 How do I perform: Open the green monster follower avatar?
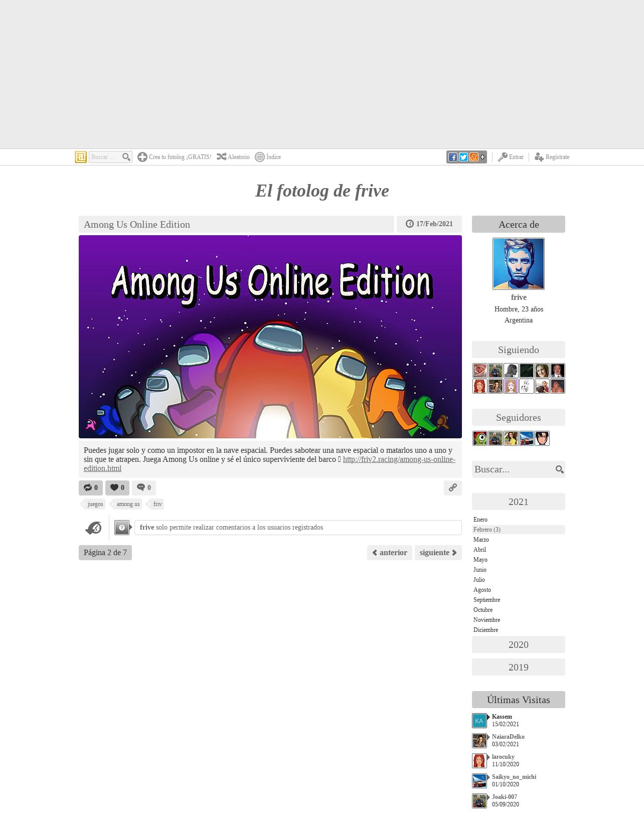(480, 438)
